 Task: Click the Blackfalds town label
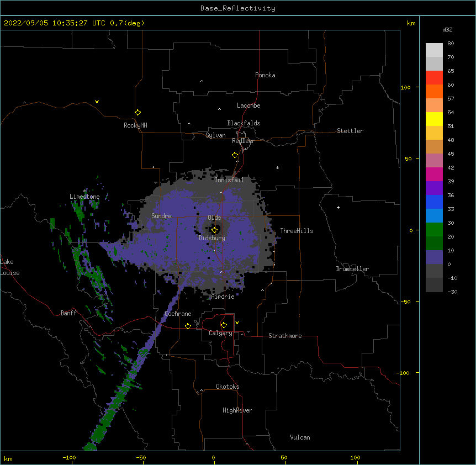pos(244,123)
